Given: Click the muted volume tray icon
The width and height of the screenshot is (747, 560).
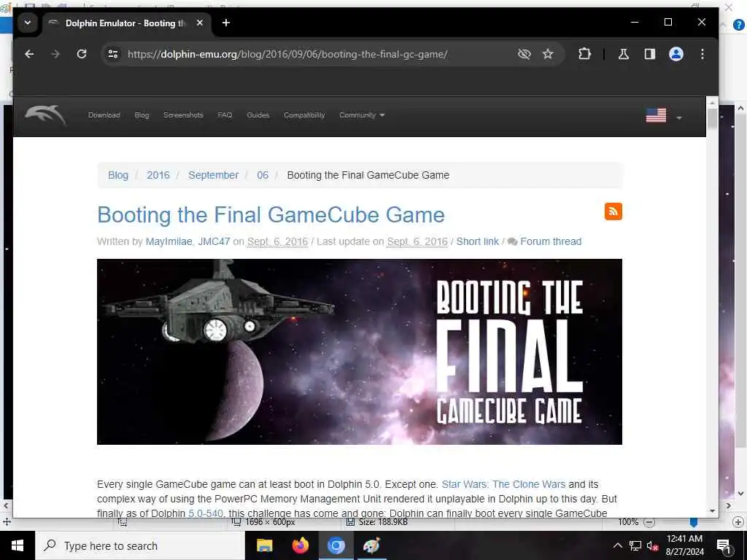Looking at the screenshot, I should [652, 545].
